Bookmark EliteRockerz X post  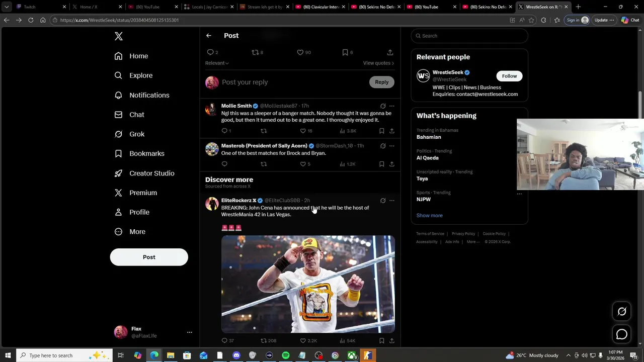click(x=382, y=341)
